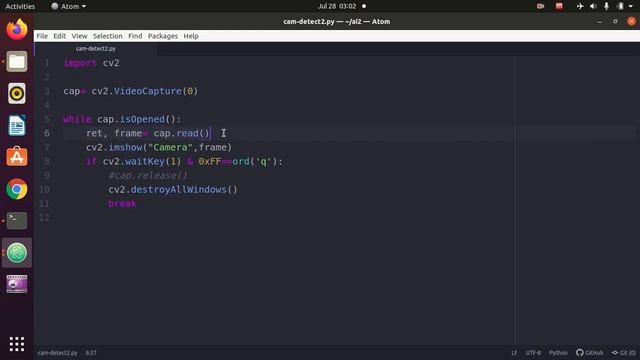Click the screen recording indicator in top bar
The image size is (640, 360).
540,6
